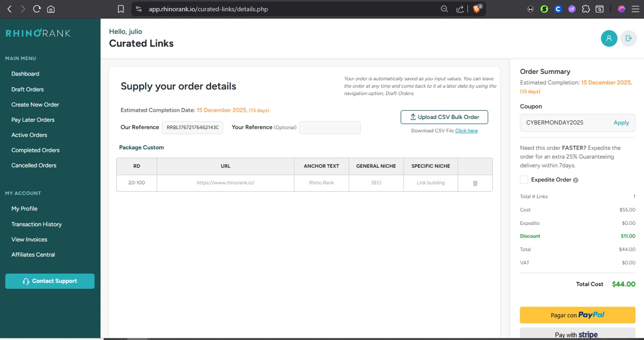Open Dashboard in the main menu
644x340 pixels.
click(25, 74)
